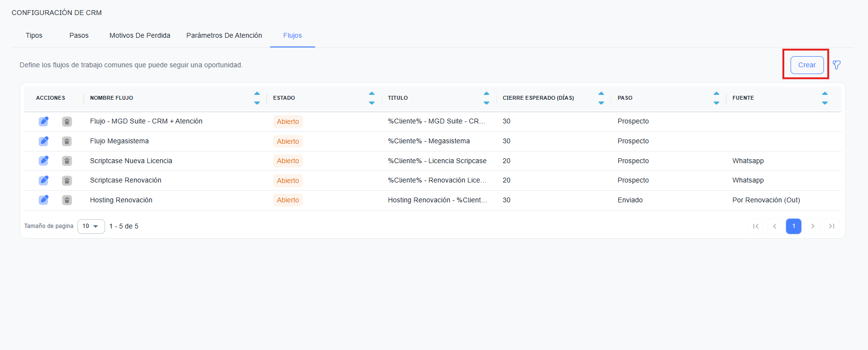The height and width of the screenshot is (350, 868).
Task: Click the Fuente column header
Action: (743, 98)
